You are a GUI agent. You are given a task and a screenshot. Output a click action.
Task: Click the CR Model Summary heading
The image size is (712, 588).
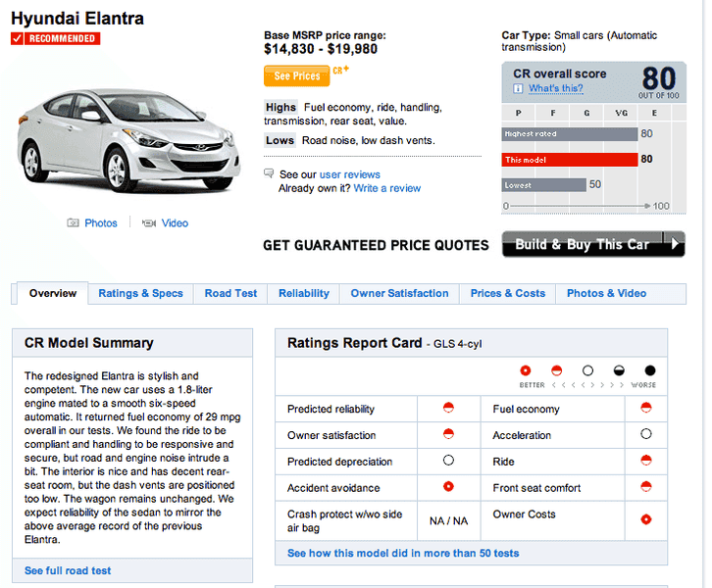pos(89,343)
